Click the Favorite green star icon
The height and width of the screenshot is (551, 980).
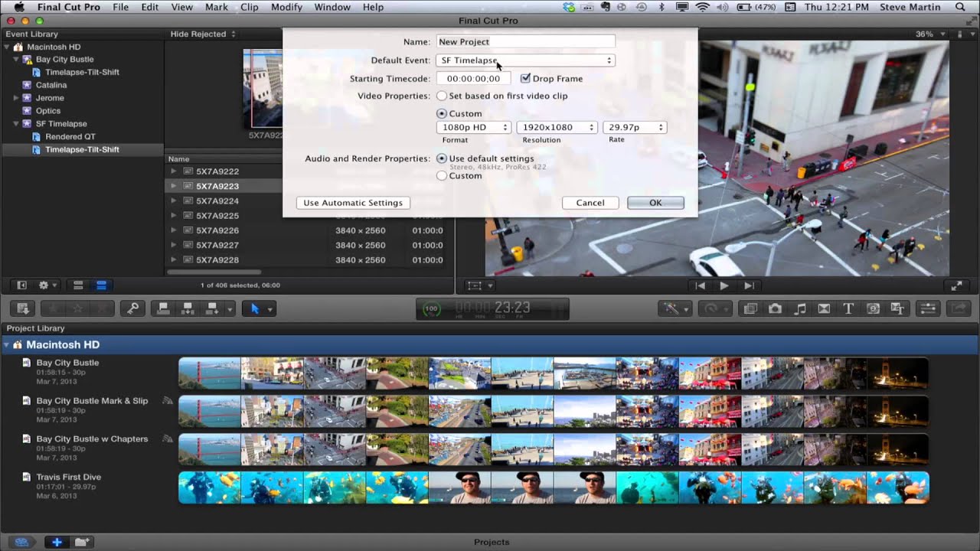(52, 308)
